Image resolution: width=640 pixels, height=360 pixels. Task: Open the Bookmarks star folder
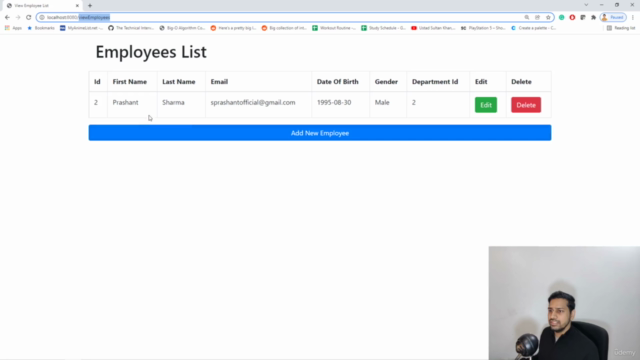41,28
